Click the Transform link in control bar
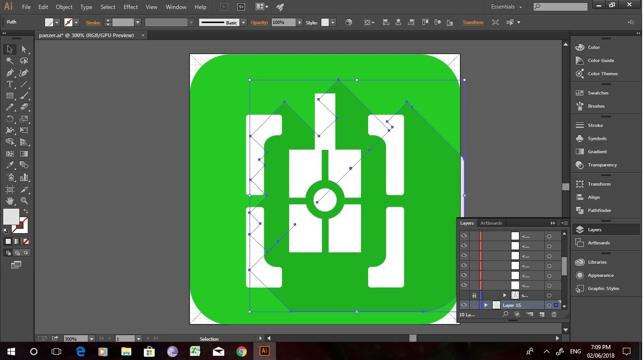 (472, 23)
